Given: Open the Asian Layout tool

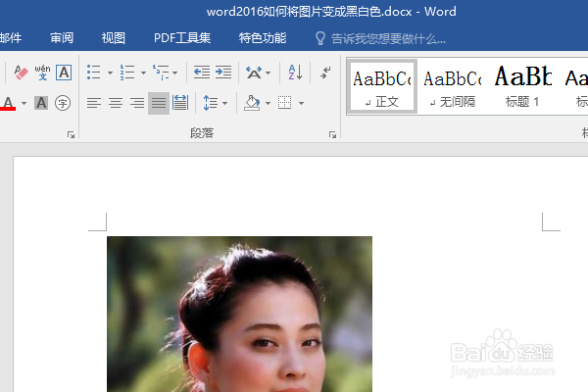Looking at the screenshot, I should pyautogui.click(x=254, y=72).
